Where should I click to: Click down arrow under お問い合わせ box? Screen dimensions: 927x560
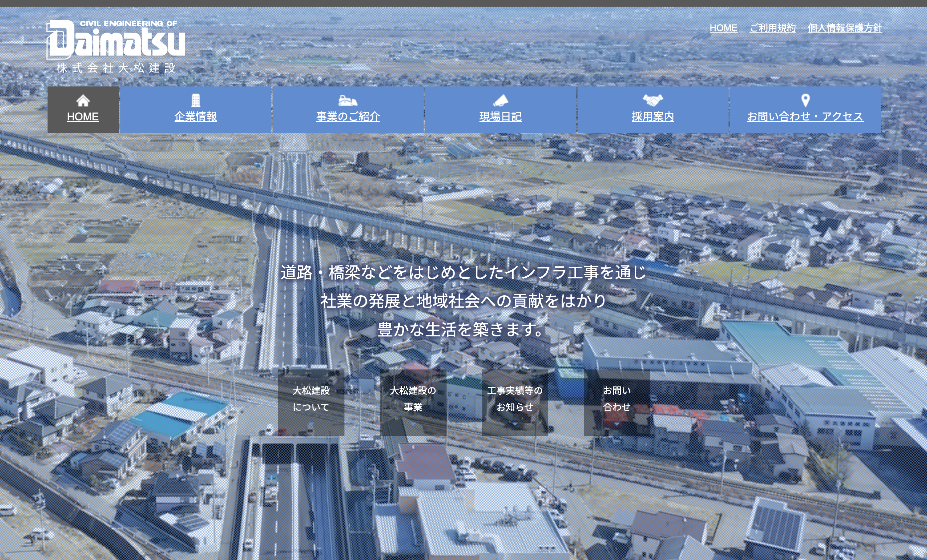point(617,424)
